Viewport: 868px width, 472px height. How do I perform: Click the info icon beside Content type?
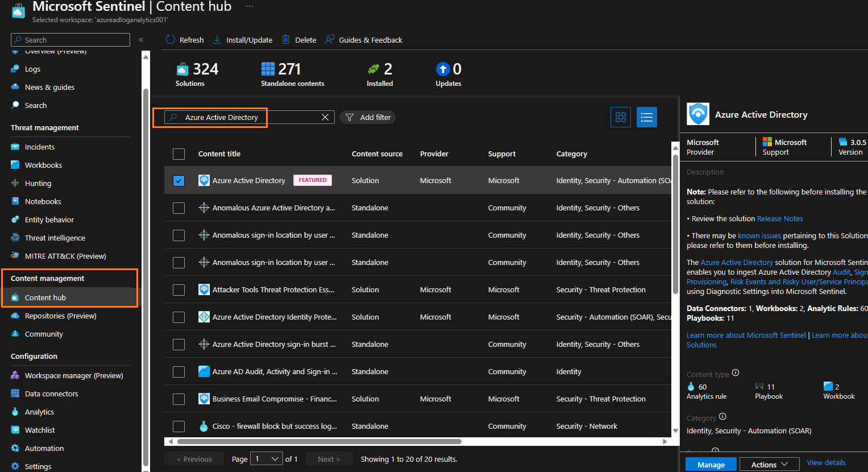tap(736, 373)
